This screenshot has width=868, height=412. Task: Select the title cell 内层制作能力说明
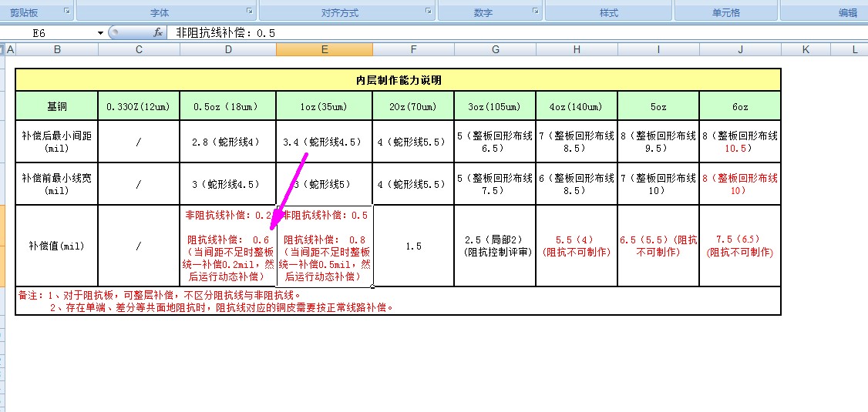(x=398, y=80)
